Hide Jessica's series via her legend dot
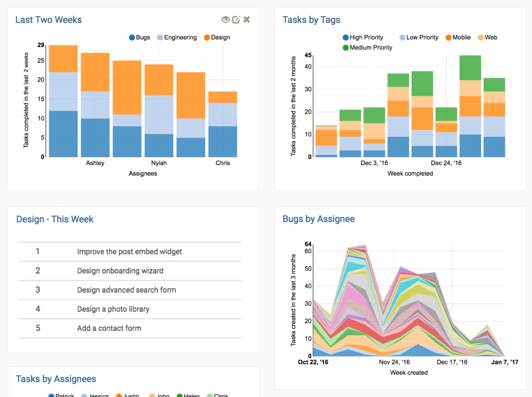 (83, 395)
